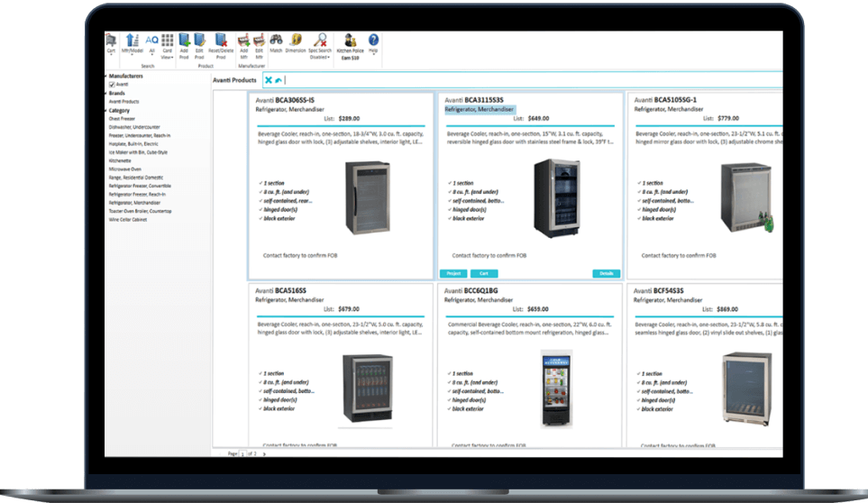Select Chest Freezer category

(122, 118)
